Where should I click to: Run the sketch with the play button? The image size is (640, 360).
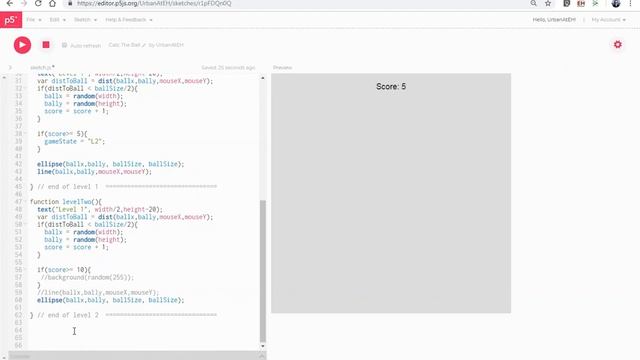22,45
